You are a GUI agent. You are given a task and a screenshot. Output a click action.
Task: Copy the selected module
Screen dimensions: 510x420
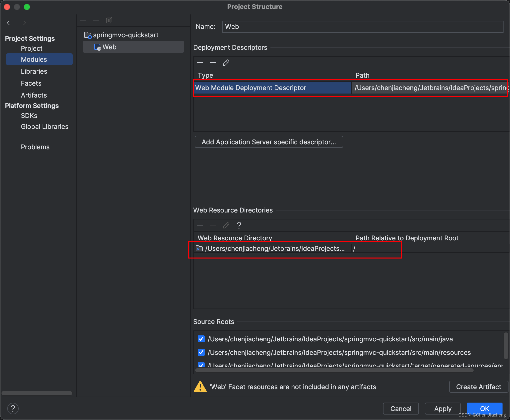pyautogui.click(x=109, y=20)
